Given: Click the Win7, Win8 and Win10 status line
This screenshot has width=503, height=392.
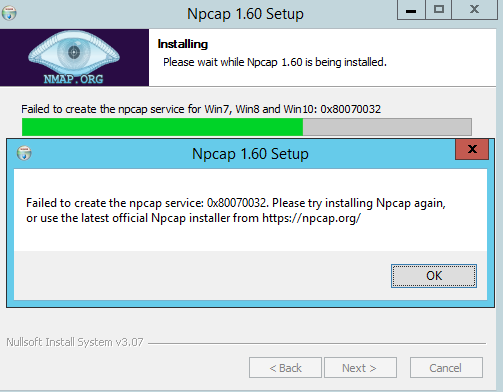Looking at the screenshot, I should (x=201, y=109).
